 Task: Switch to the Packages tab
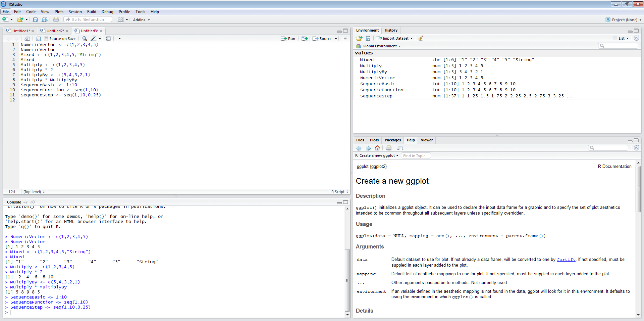coord(392,140)
